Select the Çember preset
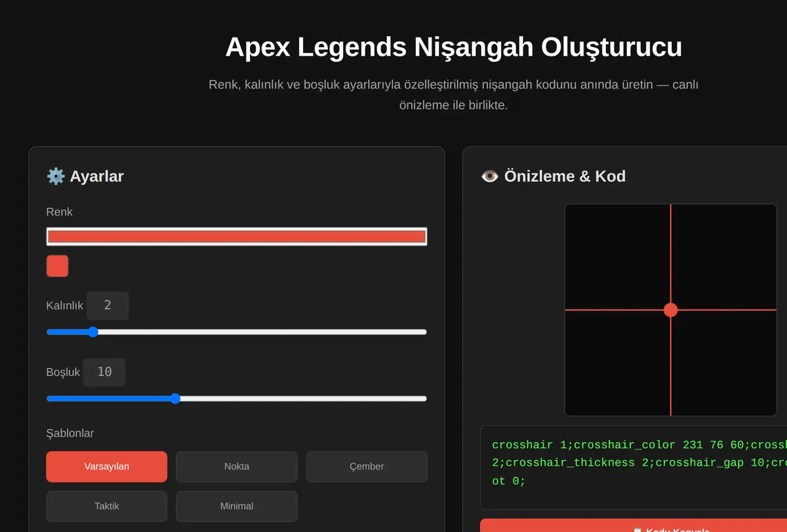Viewport: 787px width, 532px height. click(367, 466)
